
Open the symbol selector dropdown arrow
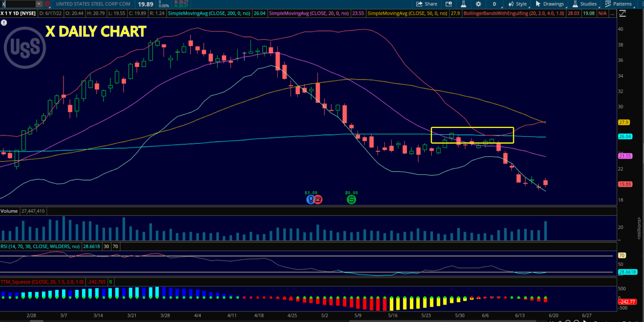[39, 4]
